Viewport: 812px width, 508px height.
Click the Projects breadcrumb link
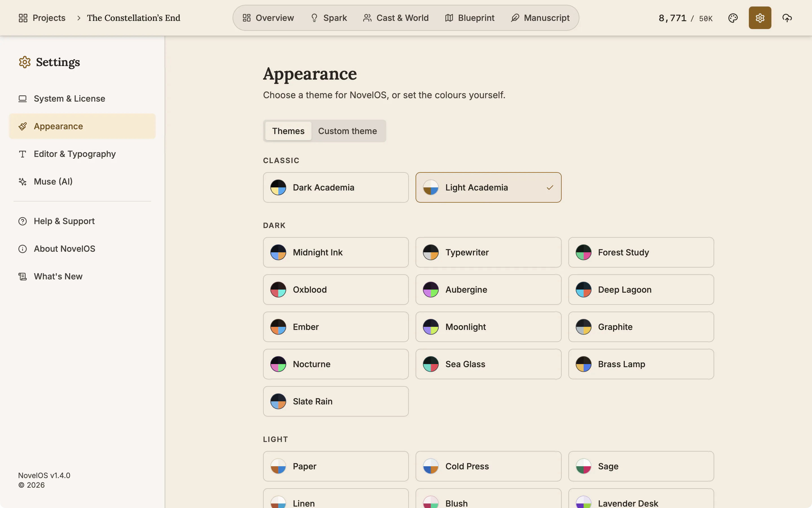(x=42, y=18)
